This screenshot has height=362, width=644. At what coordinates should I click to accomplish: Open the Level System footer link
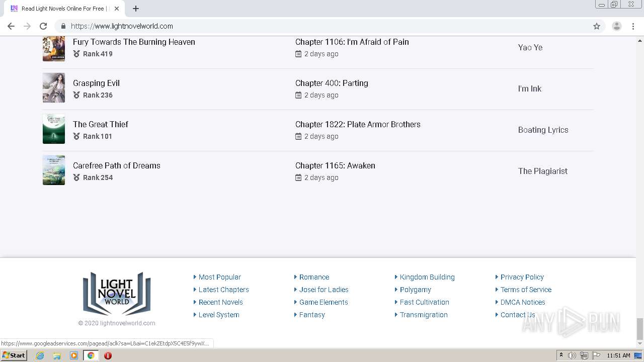[x=219, y=315]
